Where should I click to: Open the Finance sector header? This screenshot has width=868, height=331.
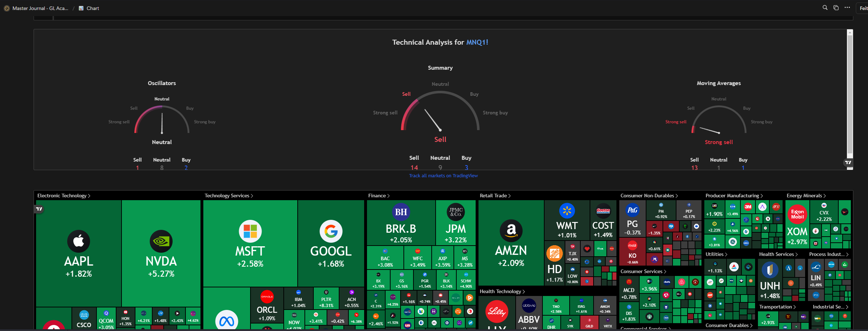pyautogui.click(x=379, y=196)
